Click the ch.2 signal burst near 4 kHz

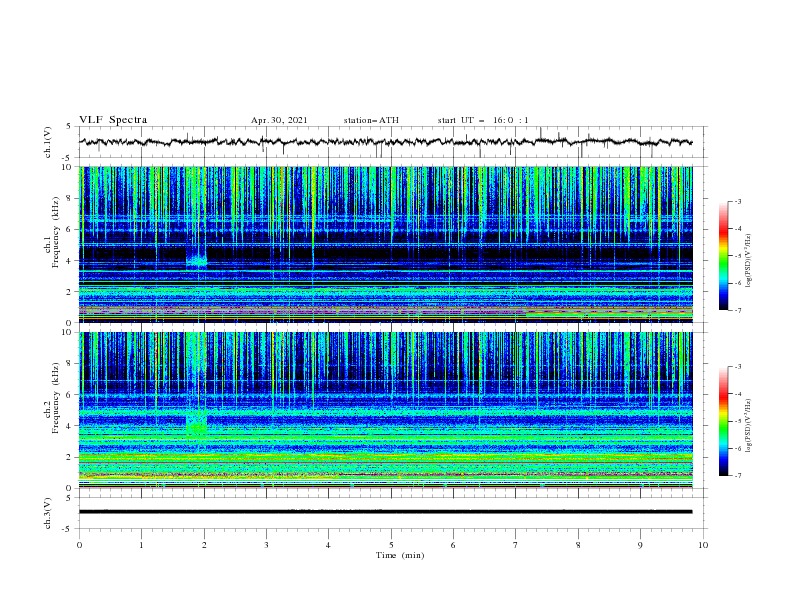pos(196,425)
